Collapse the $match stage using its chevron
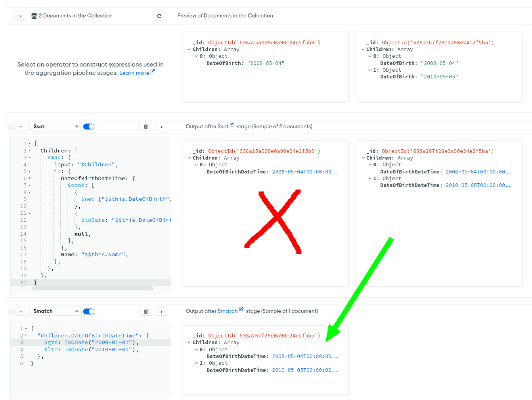532x400 pixels. (21, 312)
